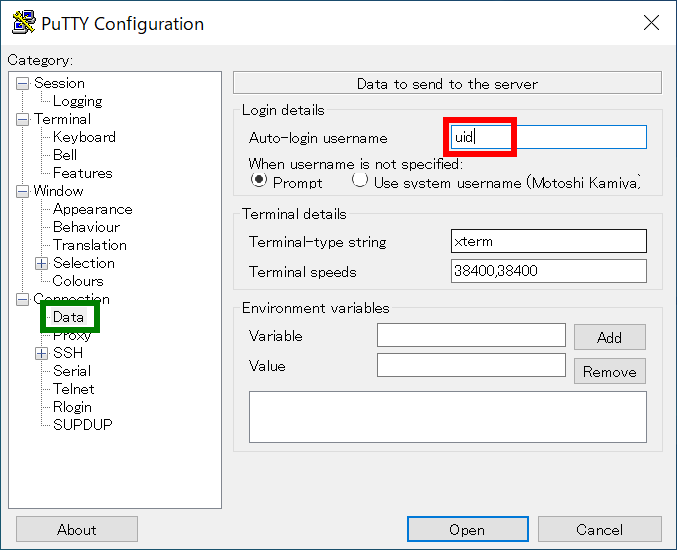This screenshot has height=550, width=677.
Task: Click the environment Value field
Action: [x=471, y=365]
